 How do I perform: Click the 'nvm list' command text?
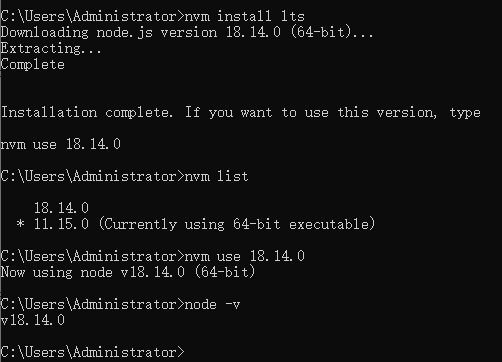(216, 176)
